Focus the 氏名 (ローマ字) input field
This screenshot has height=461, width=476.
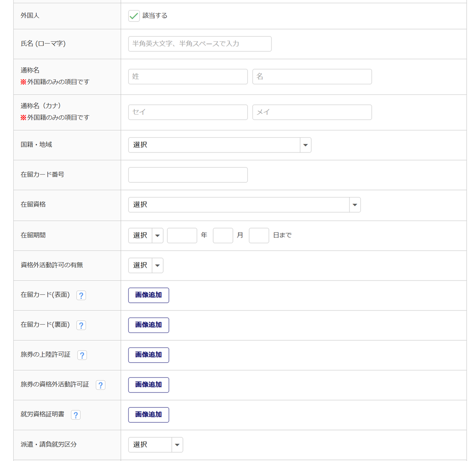[200, 44]
